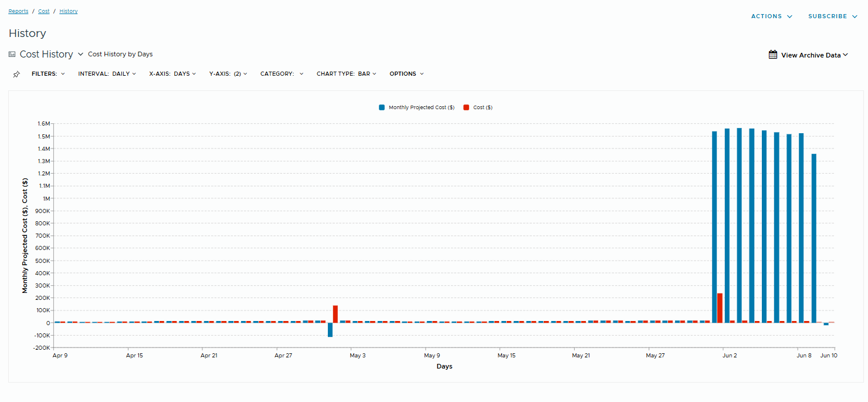Click the pin icon left of Filters
Screen dimensions: 868x402
16,75
